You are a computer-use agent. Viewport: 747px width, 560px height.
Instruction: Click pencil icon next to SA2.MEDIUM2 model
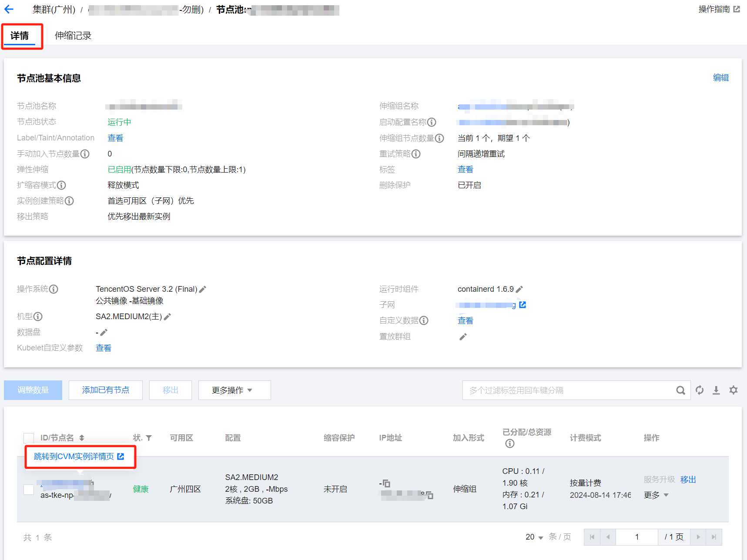tap(167, 317)
